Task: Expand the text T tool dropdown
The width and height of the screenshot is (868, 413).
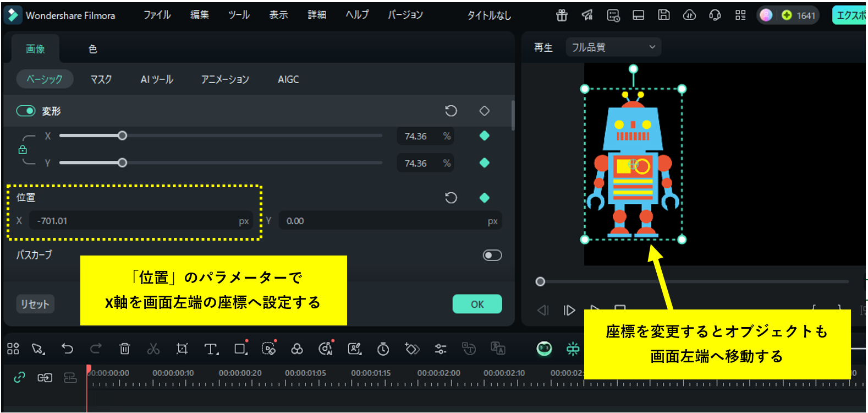Action: tap(218, 353)
